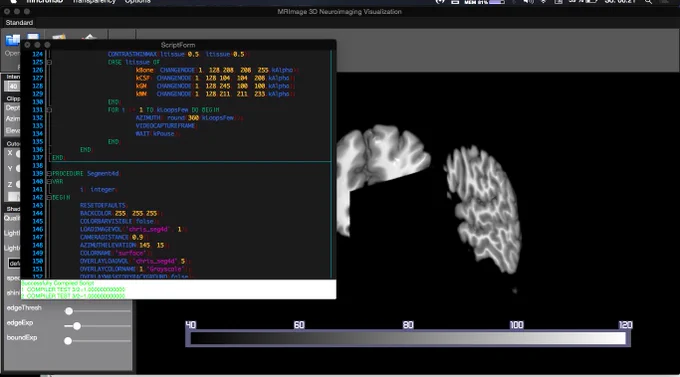The height and width of the screenshot is (377, 680).
Task: Click the Spotlight search icon in menu bar
Action: (x=648, y=2)
